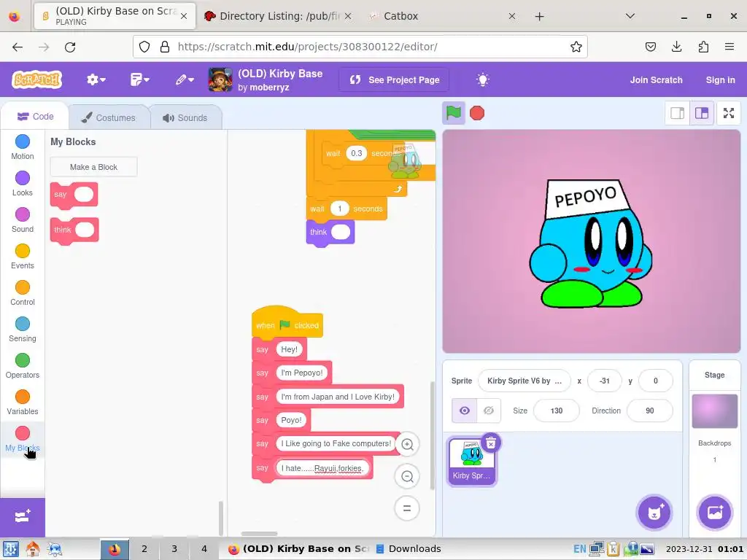Click the wait 0.3 seconds value
The image size is (747, 560).
click(356, 153)
